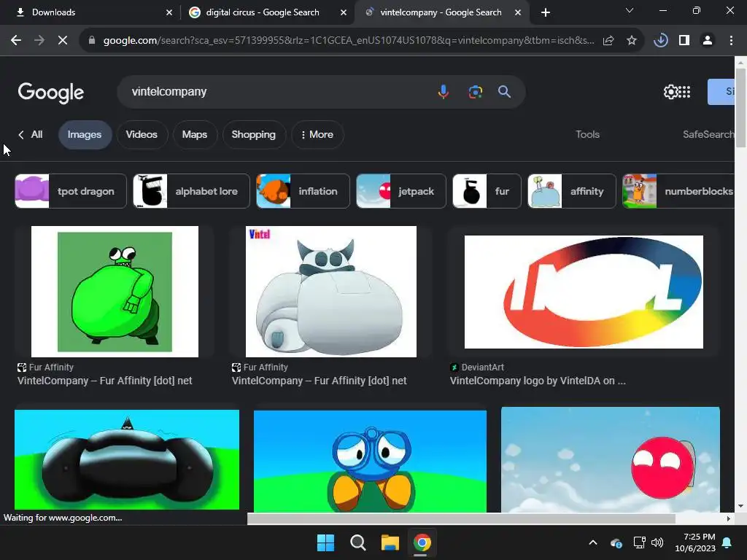The image size is (747, 560).
Task: View site information lock icon
Action: tap(91, 41)
